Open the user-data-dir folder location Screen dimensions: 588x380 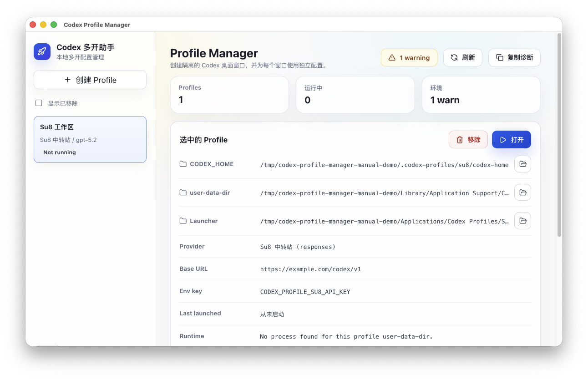pyautogui.click(x=522, y=192)
